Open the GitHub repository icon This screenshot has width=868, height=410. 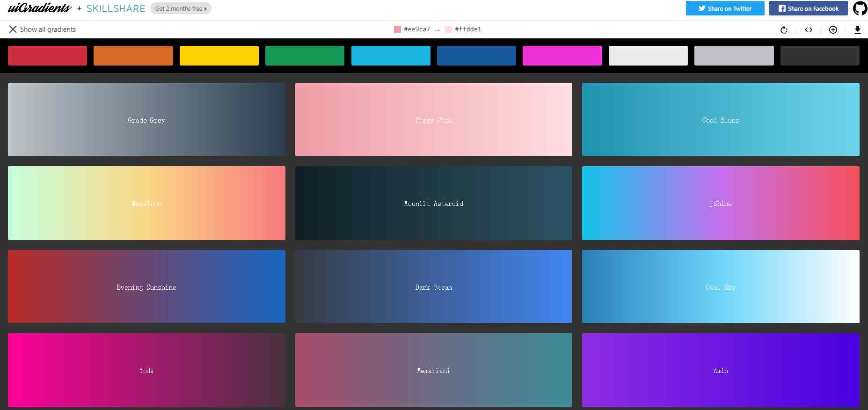pos(860,8)
